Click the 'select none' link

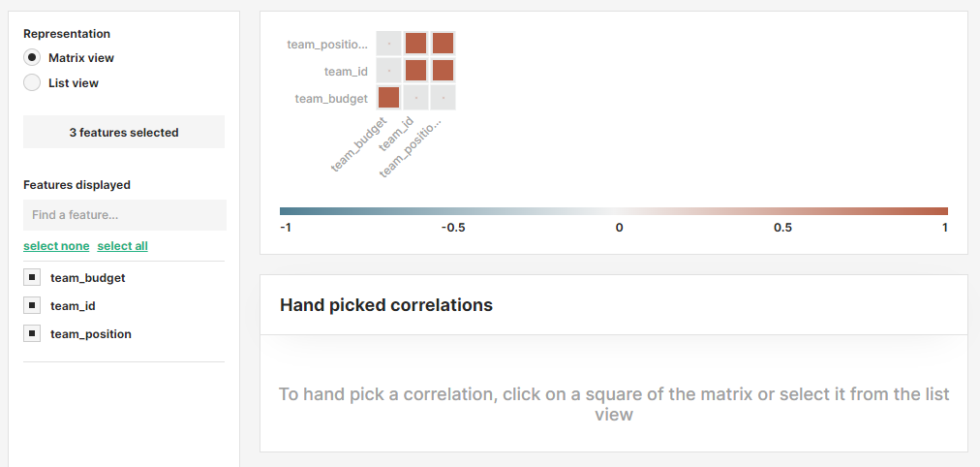(x=56, y=246)
